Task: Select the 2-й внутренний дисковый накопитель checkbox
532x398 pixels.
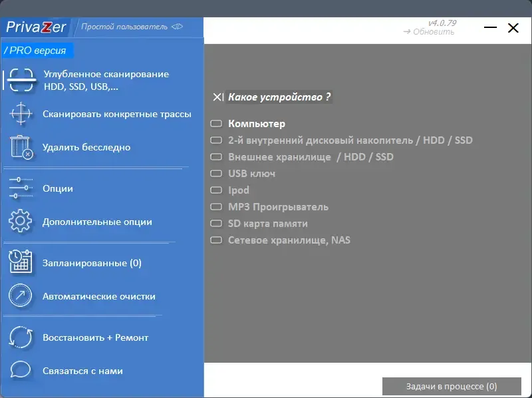Action: (216, 140)
